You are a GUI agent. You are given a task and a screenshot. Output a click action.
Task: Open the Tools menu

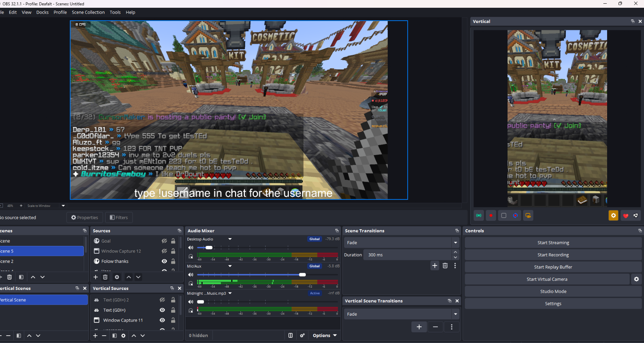(x=115, y=12)
